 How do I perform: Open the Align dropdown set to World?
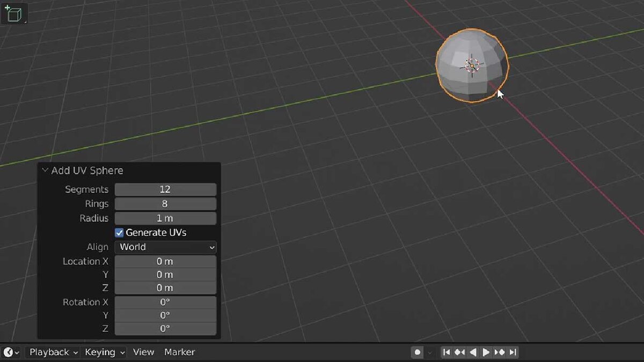pyautogui.click(x=165, y=247)
